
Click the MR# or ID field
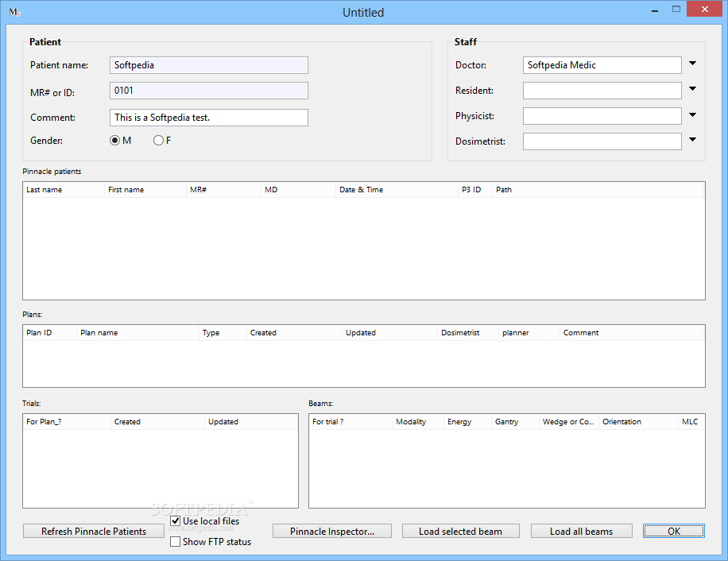click(209, 91)
